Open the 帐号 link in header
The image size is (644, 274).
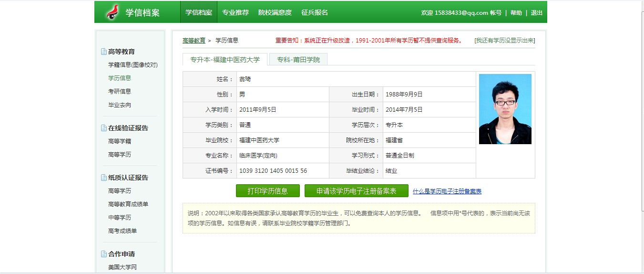click(496, 13)
